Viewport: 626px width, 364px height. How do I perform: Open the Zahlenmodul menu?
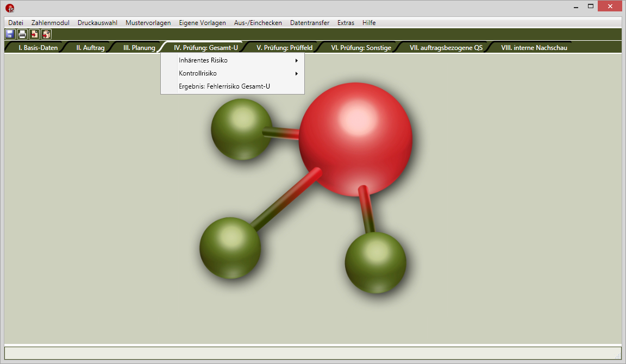tap(51, 23)
